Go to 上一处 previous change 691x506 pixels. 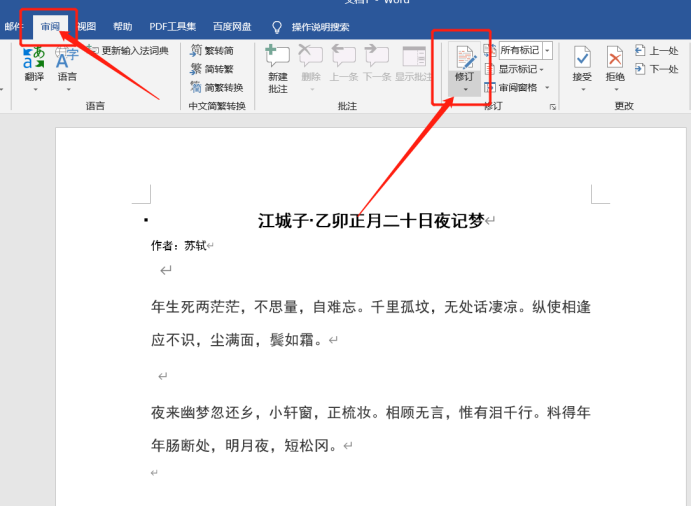click(x=657, y=51)
